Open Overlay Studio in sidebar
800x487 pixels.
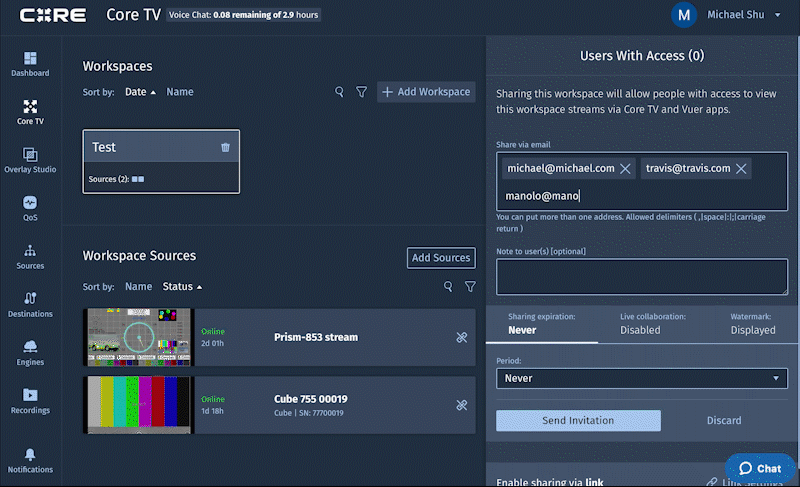(x=30, y=160)
